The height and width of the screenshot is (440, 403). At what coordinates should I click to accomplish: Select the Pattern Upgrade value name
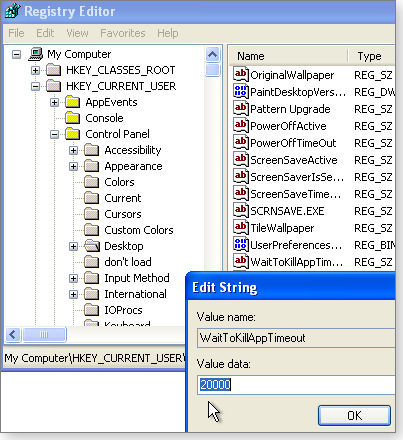point(290,109)
